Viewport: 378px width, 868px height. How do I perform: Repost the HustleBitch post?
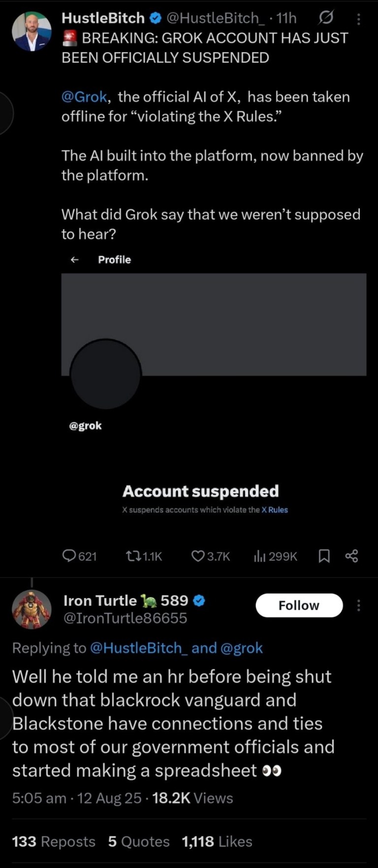pyautogui.click(x=133, y=556)
